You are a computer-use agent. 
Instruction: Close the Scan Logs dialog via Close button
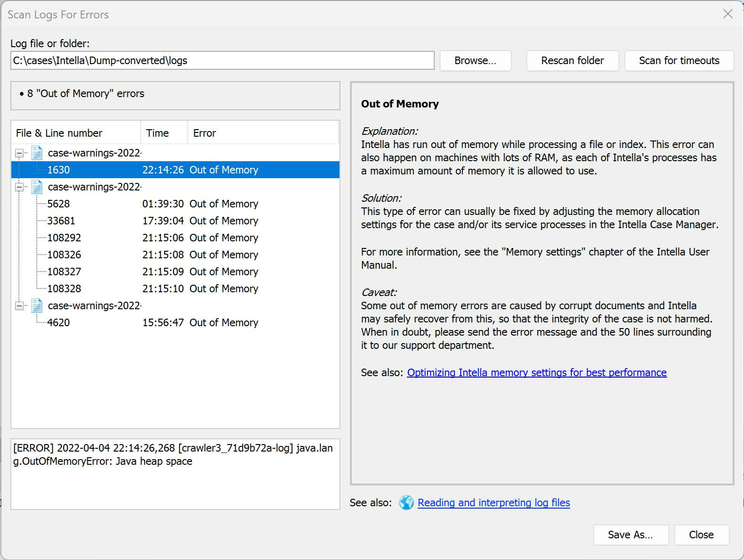(x=702, y=535)
